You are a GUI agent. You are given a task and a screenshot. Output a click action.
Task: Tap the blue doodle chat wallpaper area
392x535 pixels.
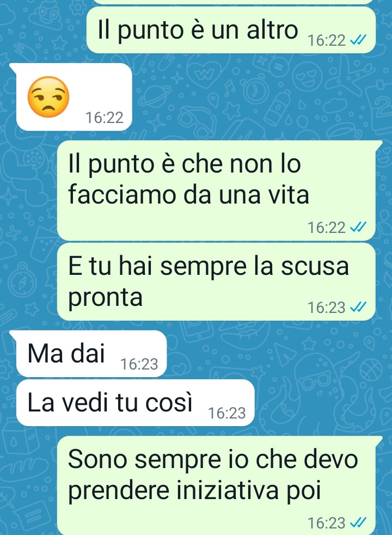[x=260, y=99]
